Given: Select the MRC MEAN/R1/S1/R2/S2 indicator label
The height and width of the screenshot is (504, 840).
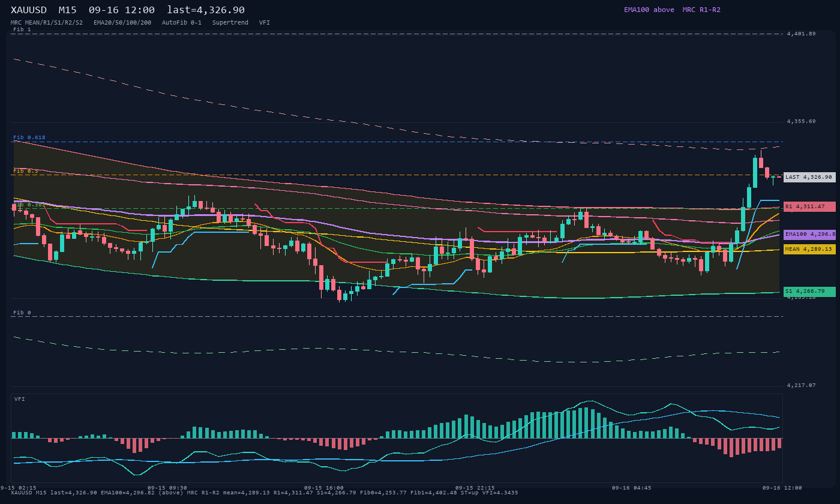Looking at the screenshot, I should [47, 23].
